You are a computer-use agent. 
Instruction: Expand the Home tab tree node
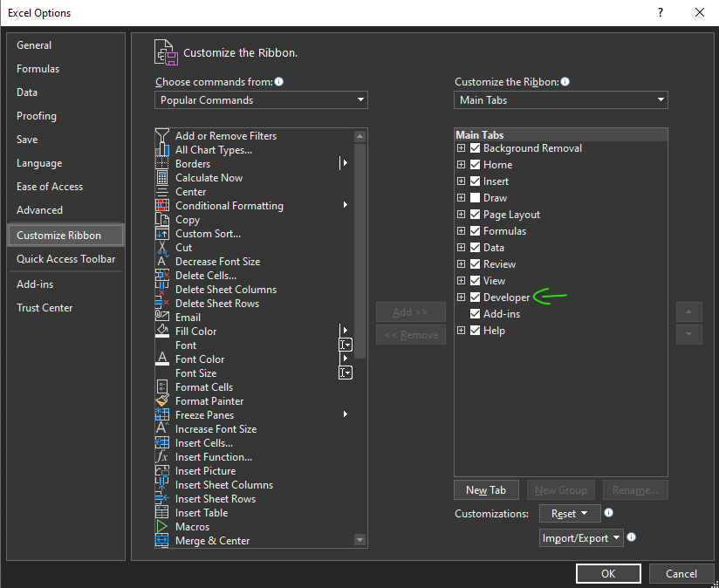(462, 165)
